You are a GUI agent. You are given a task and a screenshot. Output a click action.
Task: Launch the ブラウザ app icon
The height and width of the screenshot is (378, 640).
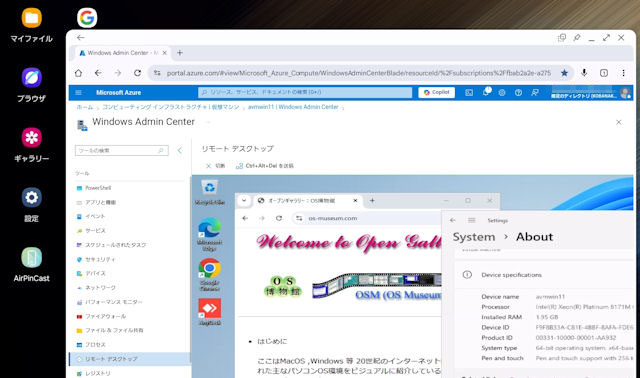tap(31, 78)
